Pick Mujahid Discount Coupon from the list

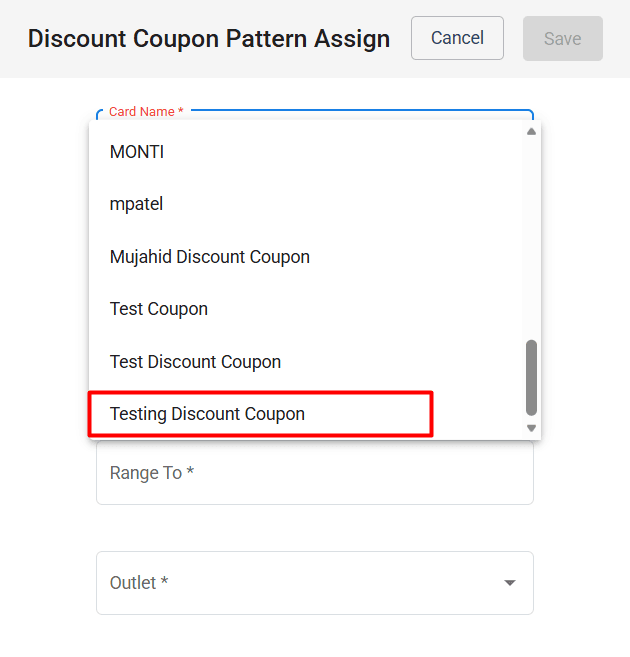(210, 257)
